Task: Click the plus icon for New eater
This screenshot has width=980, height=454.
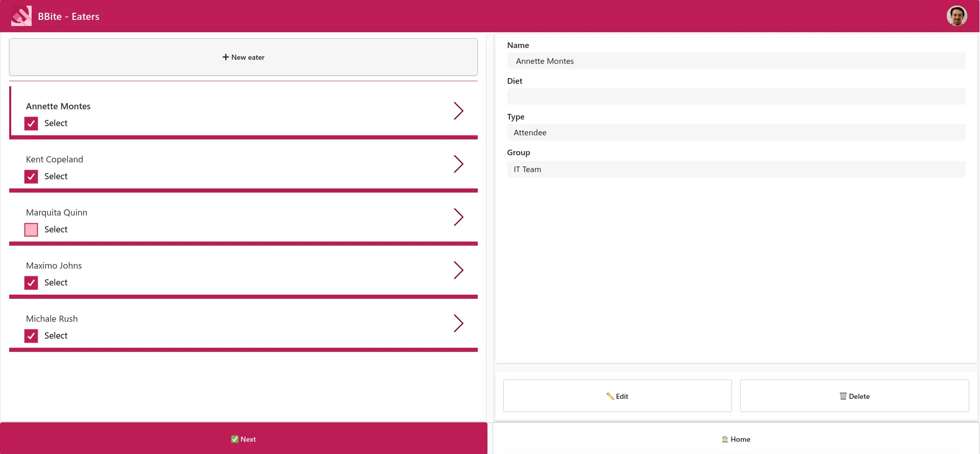Action: click(x=226, y=57)
